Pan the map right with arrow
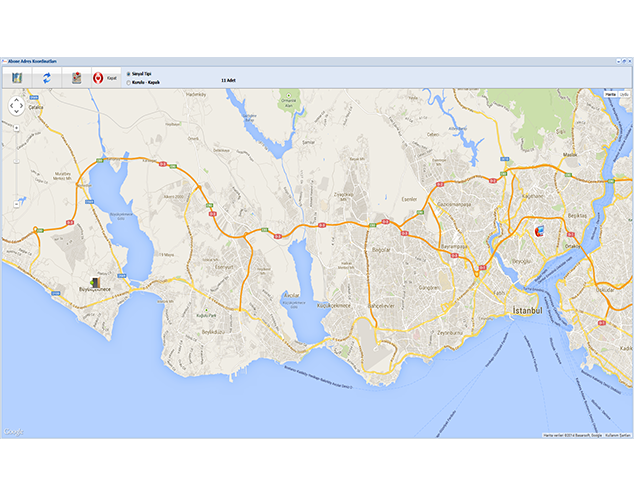The image size is (634, 500). click(x=22, y=106)
